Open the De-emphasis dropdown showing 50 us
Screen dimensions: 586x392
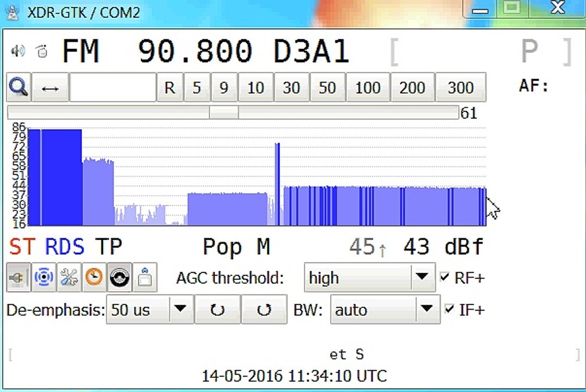pos(150,309)
